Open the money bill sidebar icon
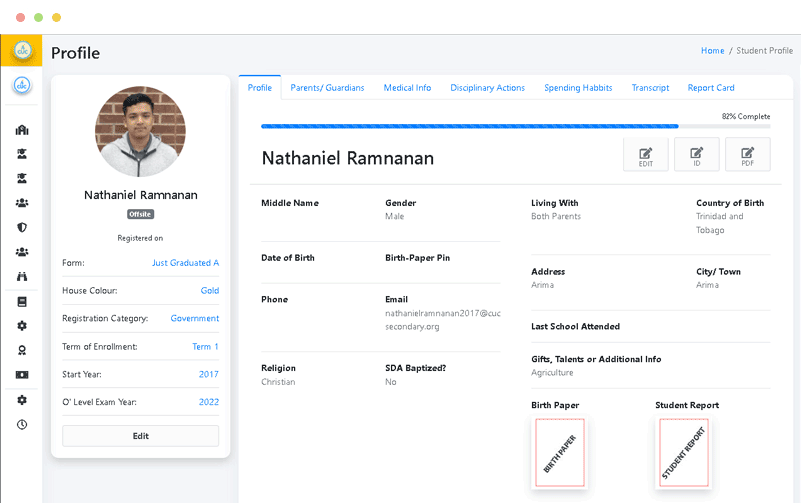Viewport: 801px width, 503px height. [22, 374]
